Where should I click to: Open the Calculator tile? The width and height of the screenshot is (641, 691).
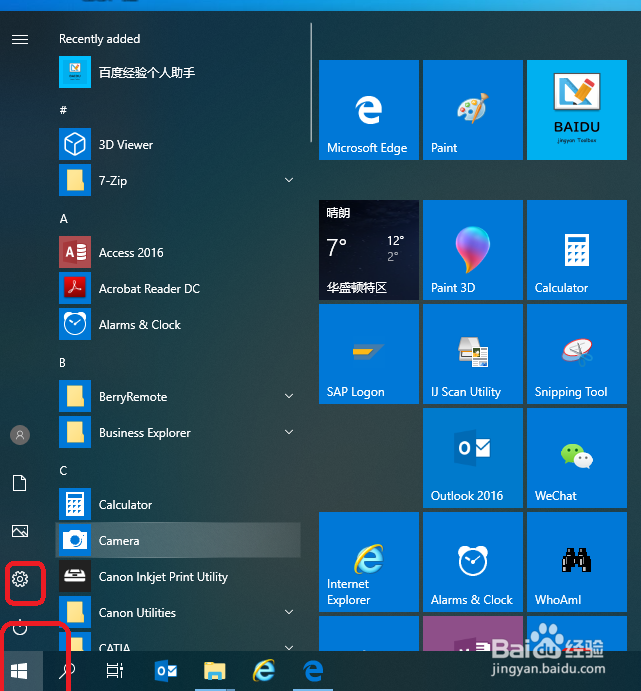577,250
